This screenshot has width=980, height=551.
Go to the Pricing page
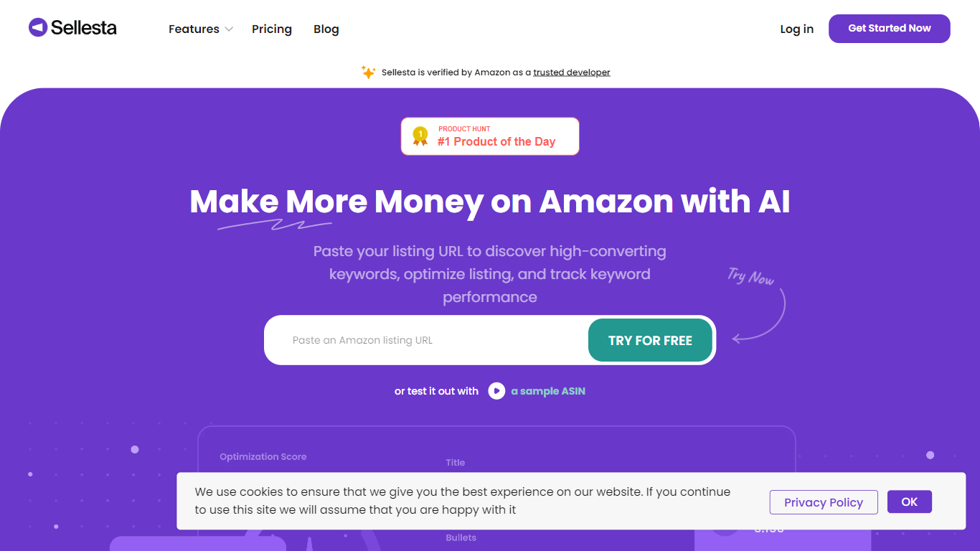[272, 29]
